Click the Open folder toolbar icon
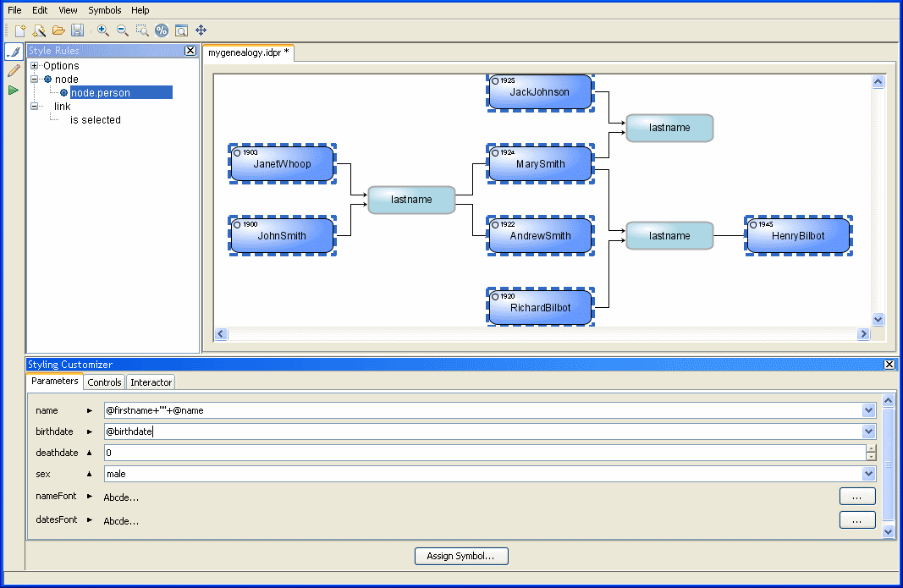The height and width of the screenshot is (588, 903). coord(58,30)
